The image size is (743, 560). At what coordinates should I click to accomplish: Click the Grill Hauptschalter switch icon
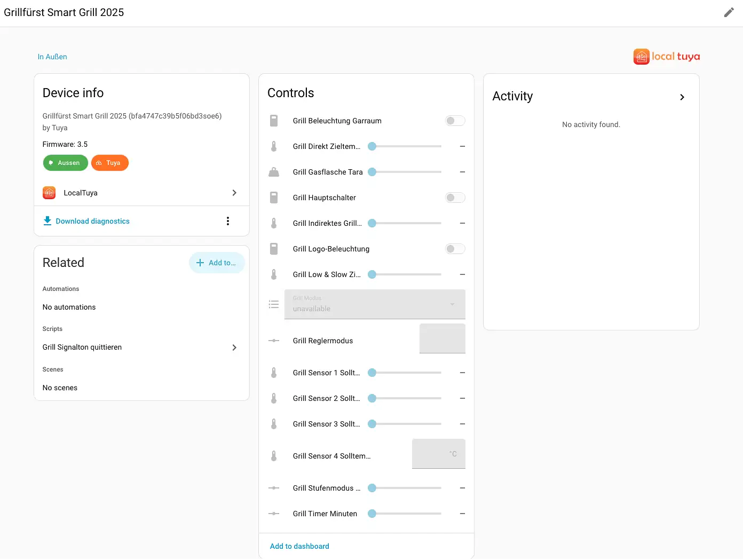(x=274, y=198)
